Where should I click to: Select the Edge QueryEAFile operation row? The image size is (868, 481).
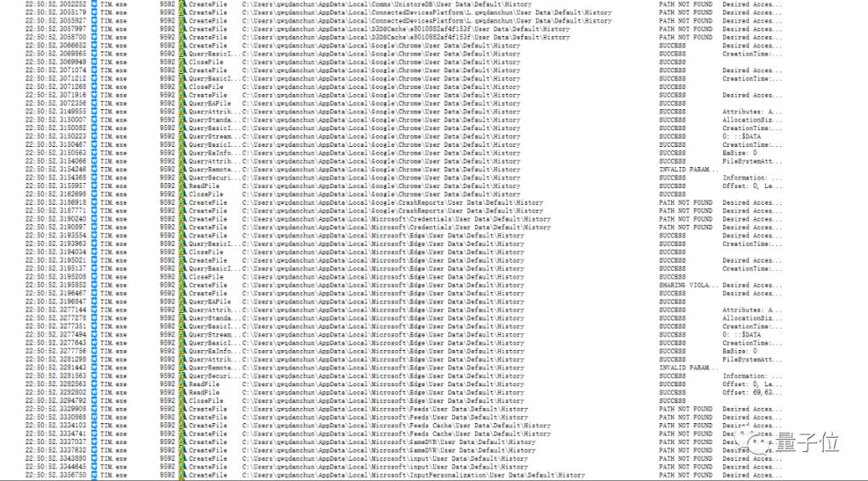(x=404, y=301)
